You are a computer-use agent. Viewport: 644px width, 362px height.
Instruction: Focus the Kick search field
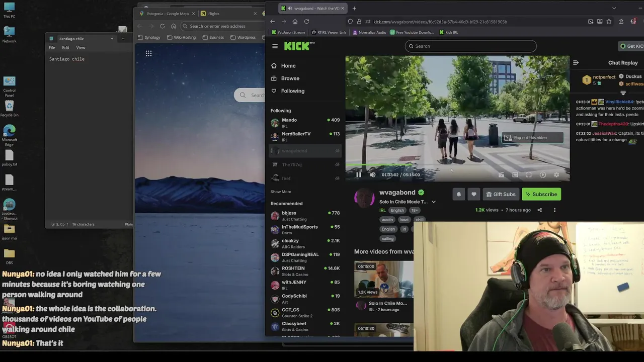coord(470,46)
